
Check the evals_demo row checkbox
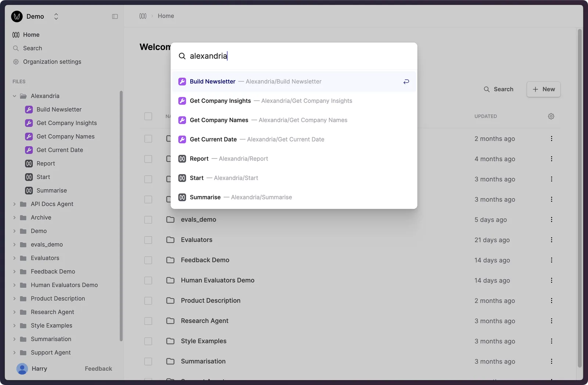tap(148, 220)
